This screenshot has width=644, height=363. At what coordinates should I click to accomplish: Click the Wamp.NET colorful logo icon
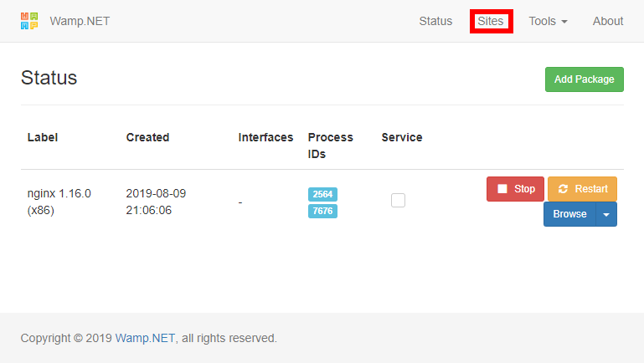pos(29,21)
